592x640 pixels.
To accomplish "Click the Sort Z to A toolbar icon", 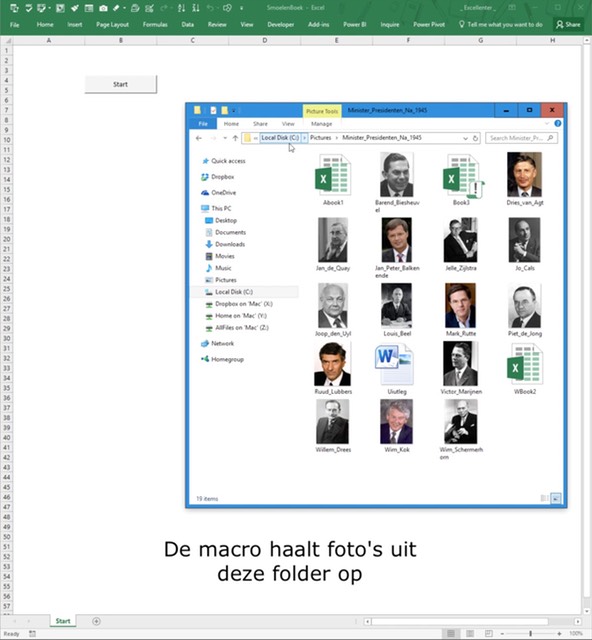I will point(196,8).
